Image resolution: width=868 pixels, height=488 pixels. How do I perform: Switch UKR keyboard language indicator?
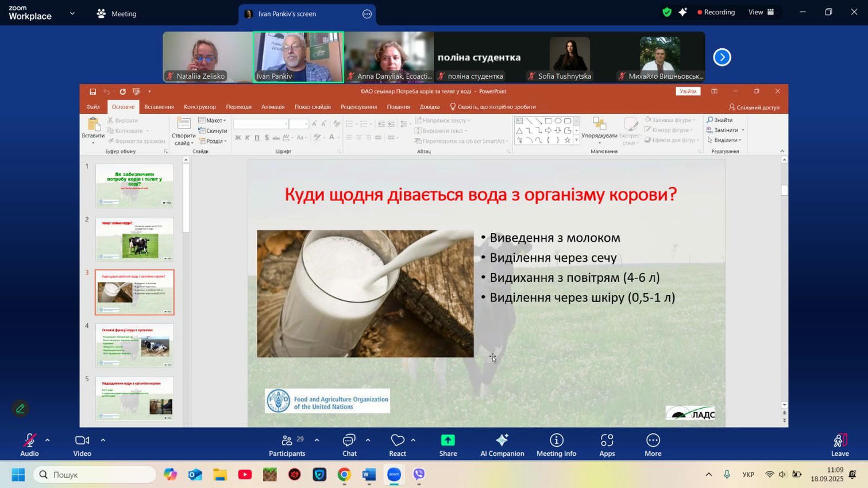[748, 475]
